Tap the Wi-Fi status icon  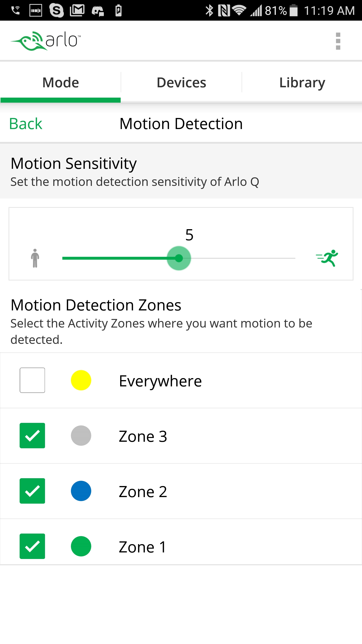[x=239, y=11]
